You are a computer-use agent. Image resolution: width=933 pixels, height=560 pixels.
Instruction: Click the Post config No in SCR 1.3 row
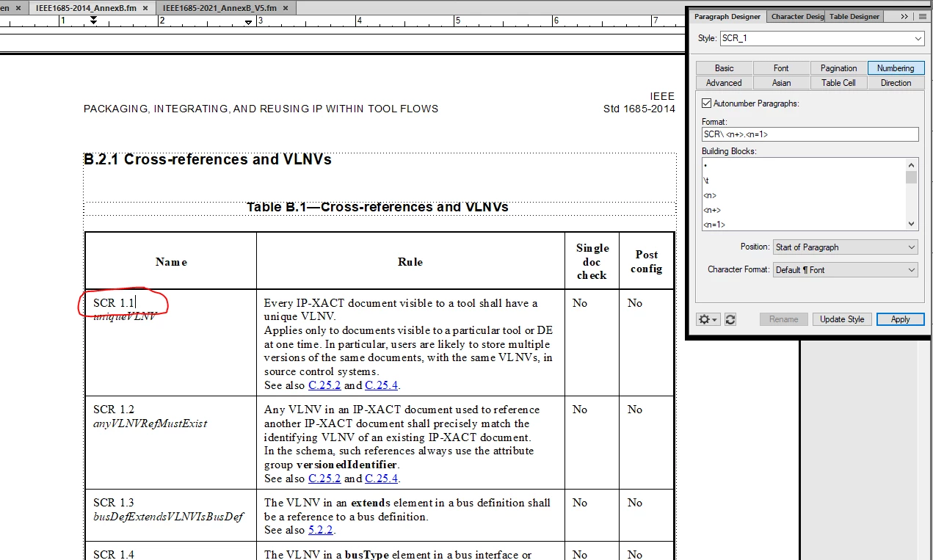(x=635, y=503)
